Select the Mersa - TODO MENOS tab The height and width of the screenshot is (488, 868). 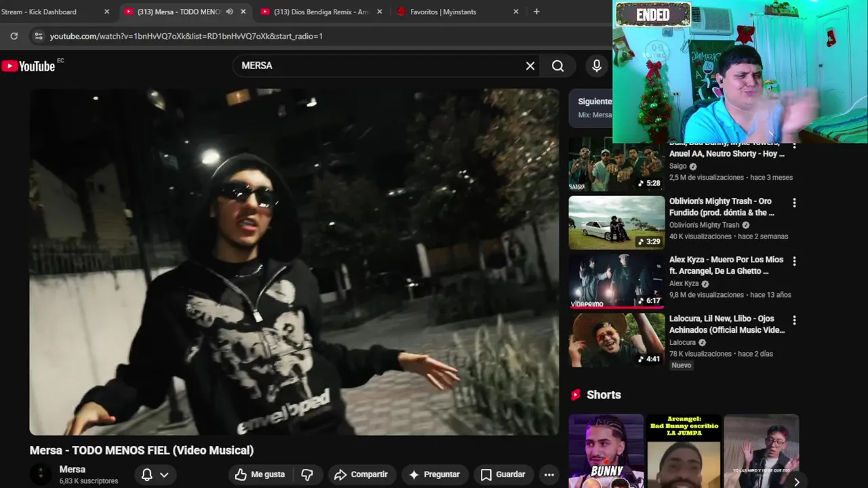click(178, 12)
